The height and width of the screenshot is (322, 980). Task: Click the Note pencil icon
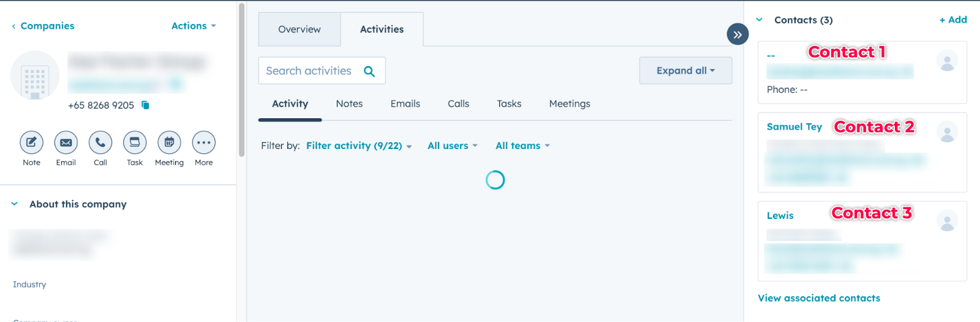point(31,143)
